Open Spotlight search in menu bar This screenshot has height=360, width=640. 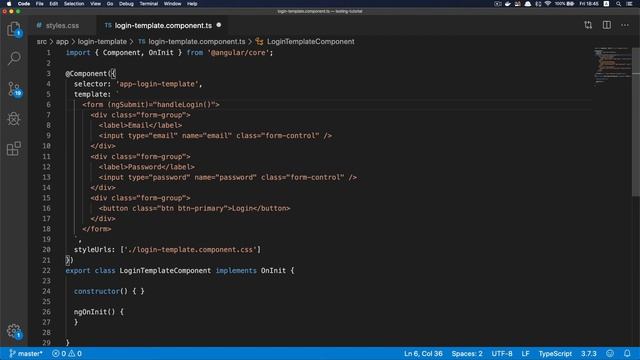[618, 4]
